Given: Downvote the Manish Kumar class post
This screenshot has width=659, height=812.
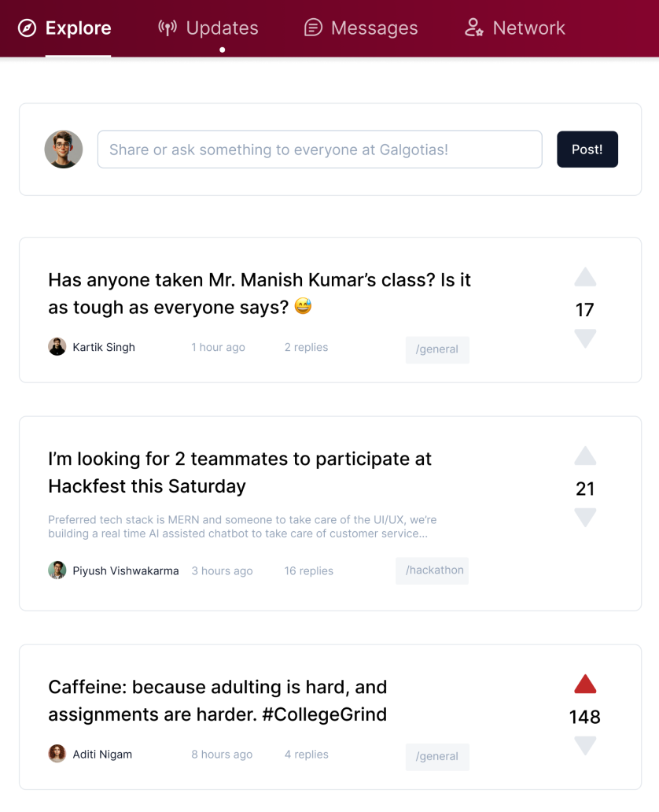Looking at the screenshot, I should pos(585,338).
